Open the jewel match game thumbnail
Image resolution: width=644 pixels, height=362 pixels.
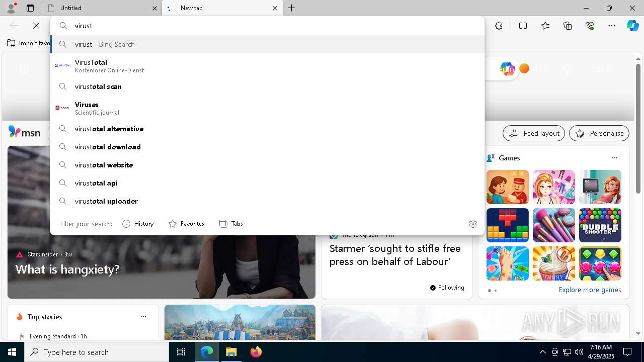[600, 263]
